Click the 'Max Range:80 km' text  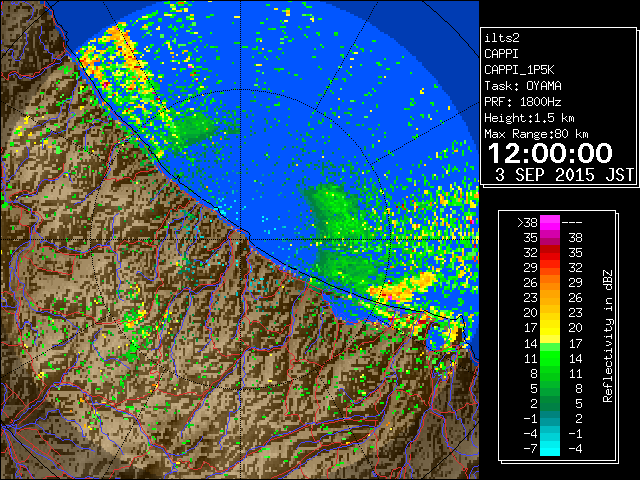536,134
